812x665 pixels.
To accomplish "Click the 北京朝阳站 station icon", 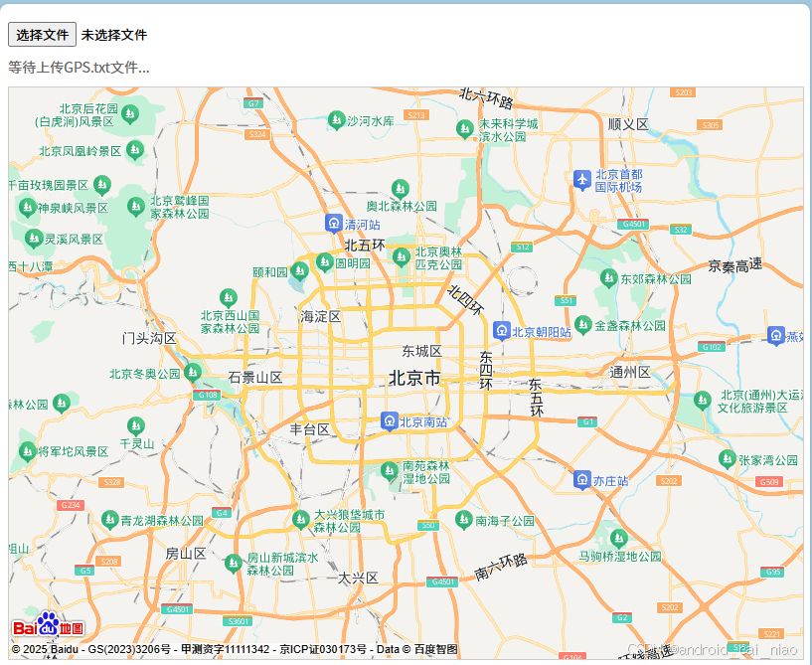I will [x=501, y=331].
